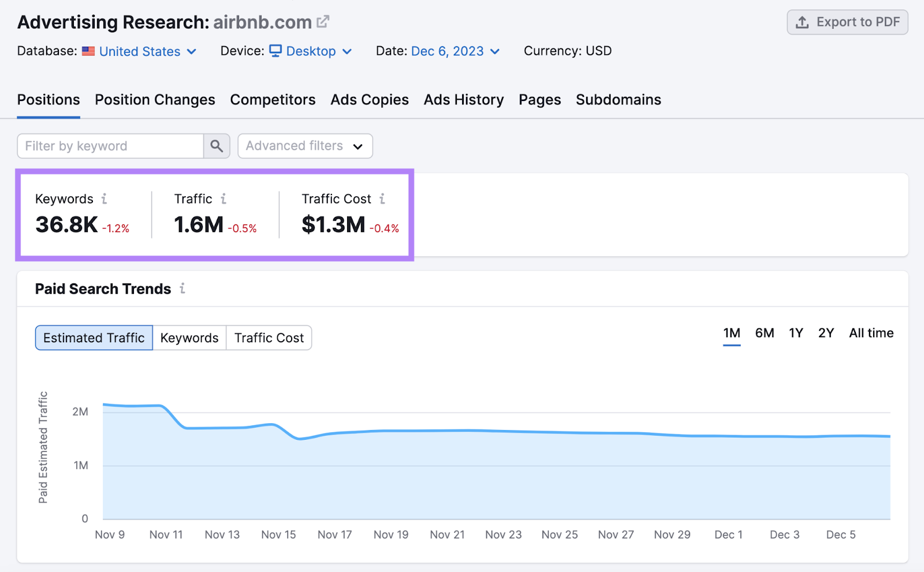Click the 1.6M traffic value

[199, 225]
